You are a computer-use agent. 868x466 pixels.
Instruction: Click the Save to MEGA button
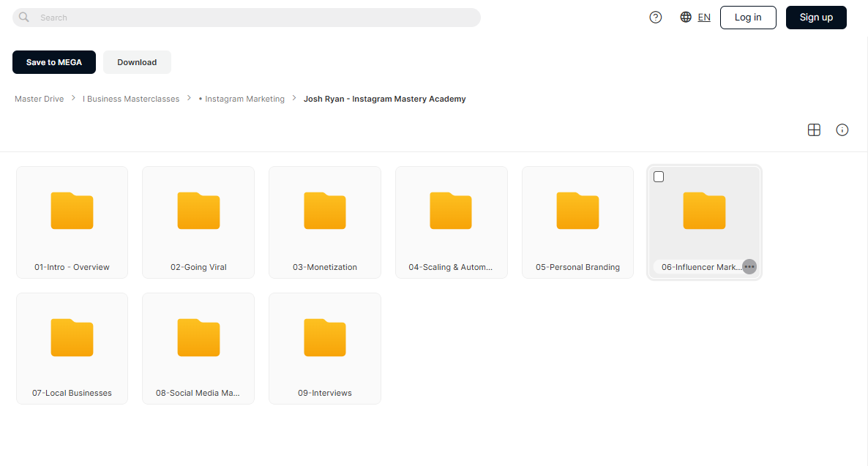pos(53,62)
